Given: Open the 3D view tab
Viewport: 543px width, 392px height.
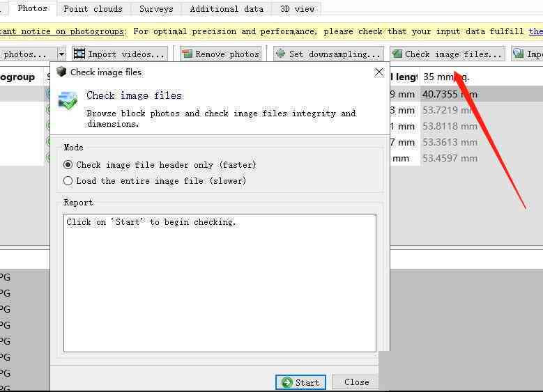Looking at the screenshot, I should point(297,9).
